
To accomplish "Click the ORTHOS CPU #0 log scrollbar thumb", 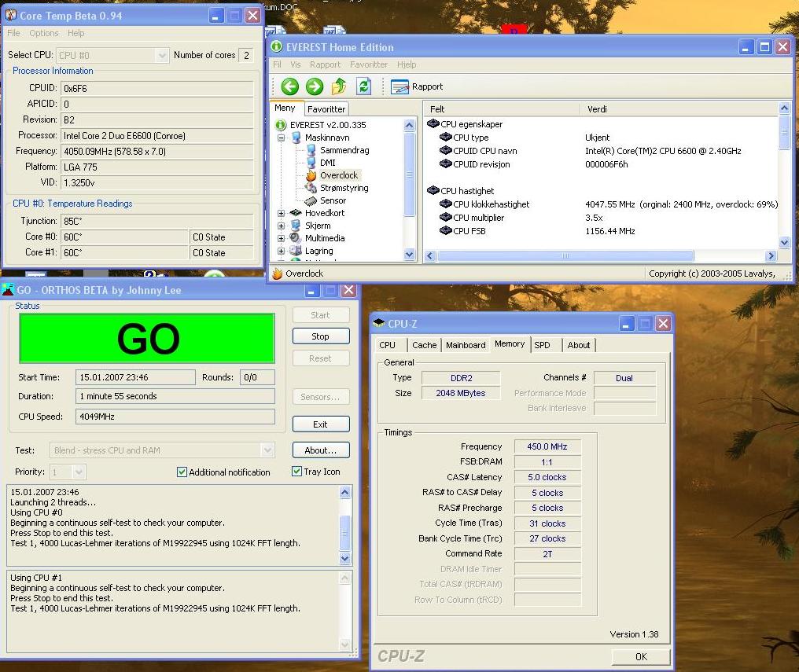I will [345, 533].
